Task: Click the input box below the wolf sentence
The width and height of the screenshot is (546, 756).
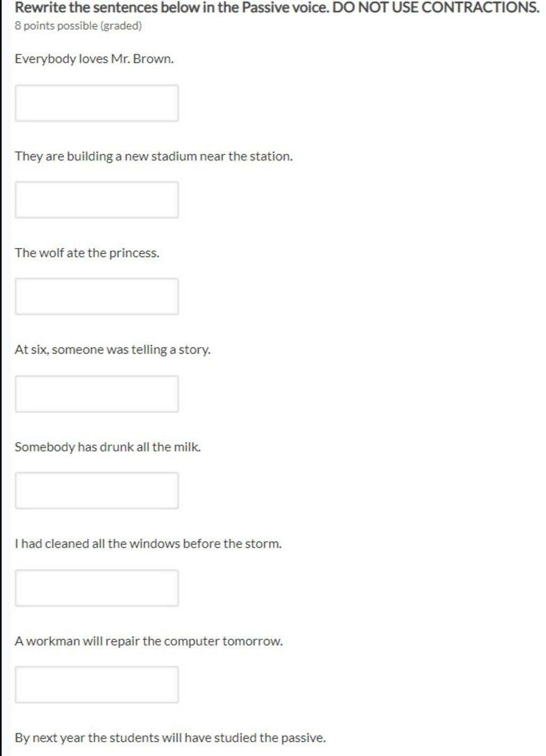Action: (x=97, y=296)
